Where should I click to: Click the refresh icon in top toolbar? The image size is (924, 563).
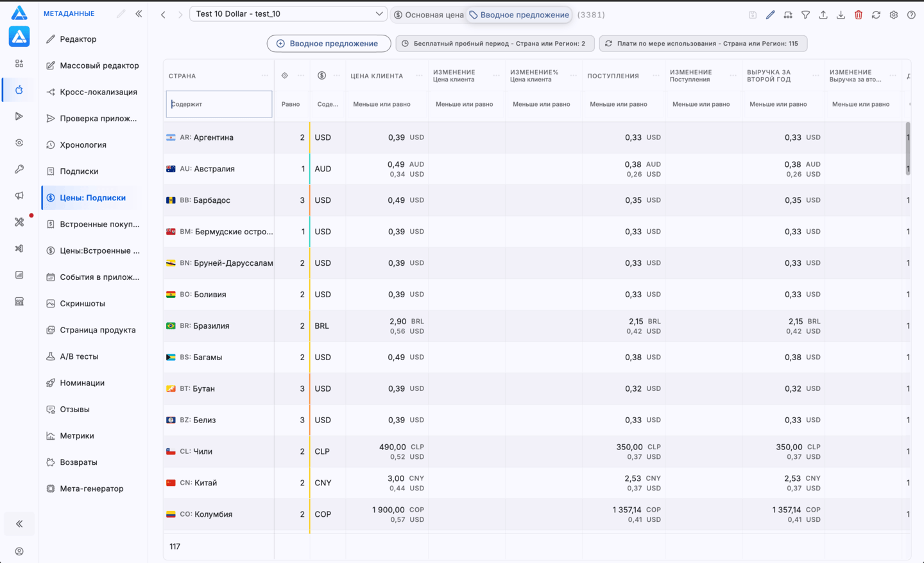[x=876, y=15]
